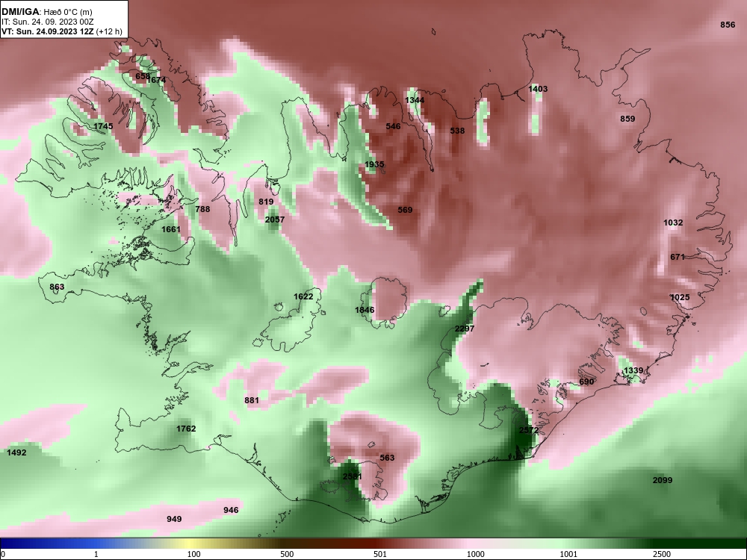Click the 1762 map value
747x560 pixels.
click(186, 429)
